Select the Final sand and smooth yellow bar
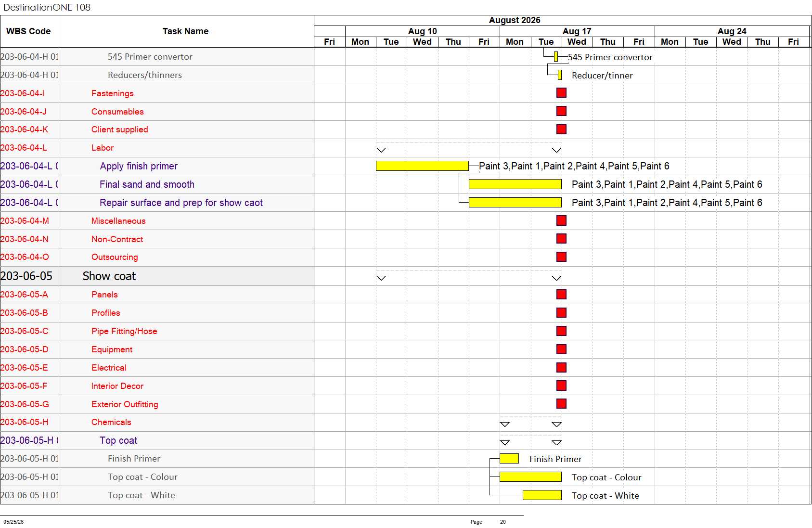Screen dimensions: 812x528 (x=515, y=184)
